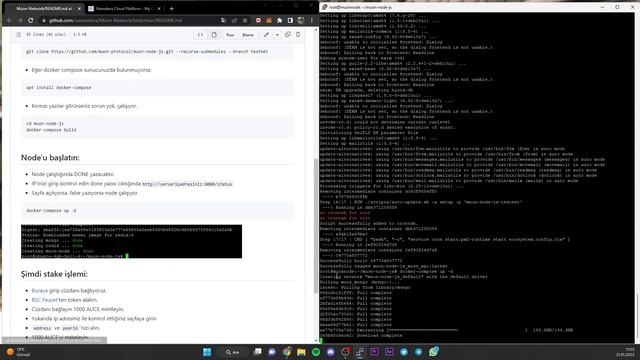
Task: Switch to the Muon-Network README tab
Action: click(44, 9)
